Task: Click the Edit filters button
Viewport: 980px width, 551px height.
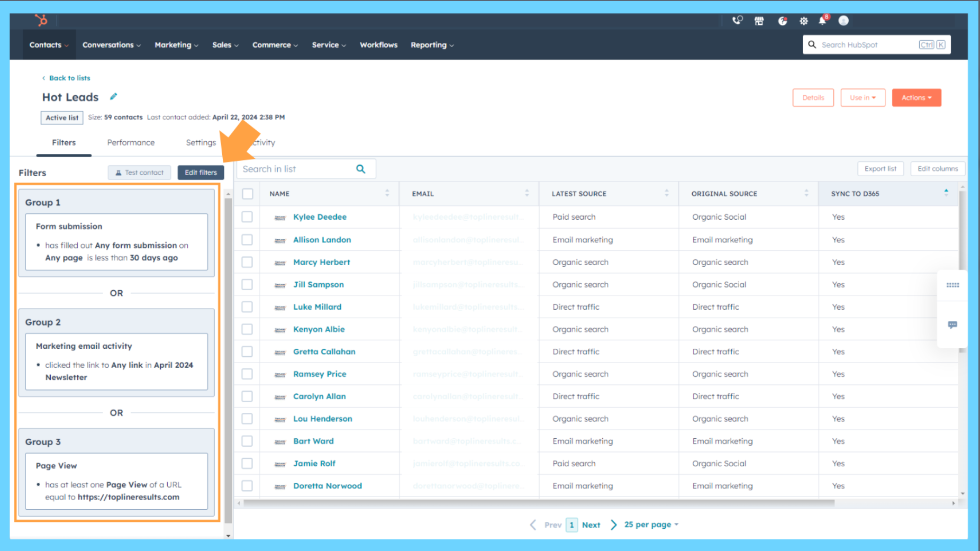Action: [201, 173]
